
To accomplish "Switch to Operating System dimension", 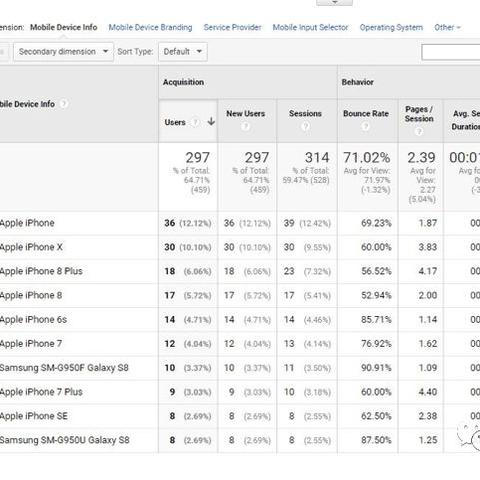I will (391, 27).
